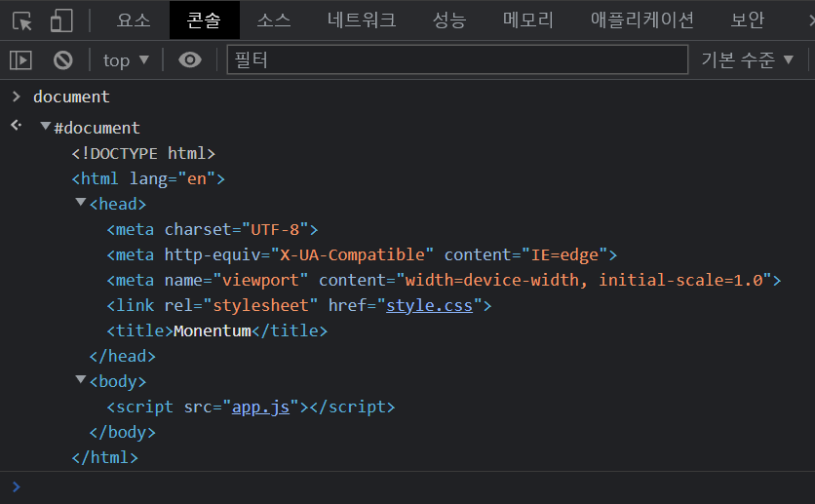Focus the 필터 filter input field
Viewport: 815px width, 504px height.
point(457,59)
